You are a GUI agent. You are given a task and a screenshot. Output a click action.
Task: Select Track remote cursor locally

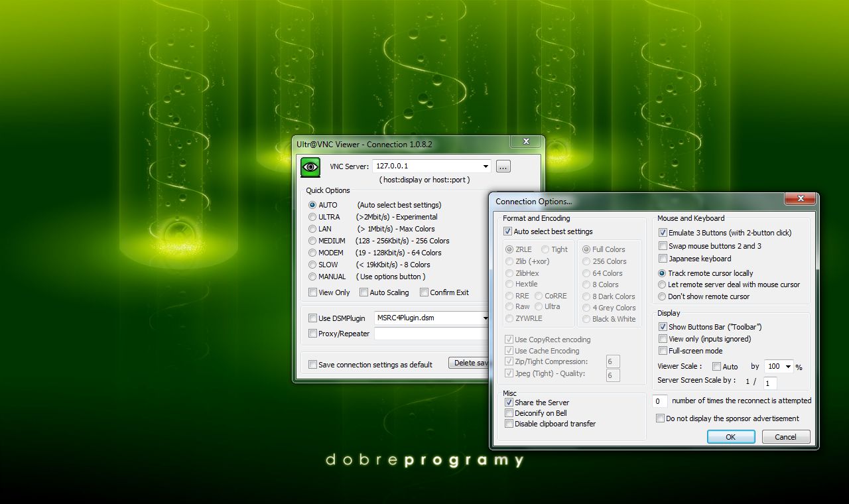pos(662,273)
